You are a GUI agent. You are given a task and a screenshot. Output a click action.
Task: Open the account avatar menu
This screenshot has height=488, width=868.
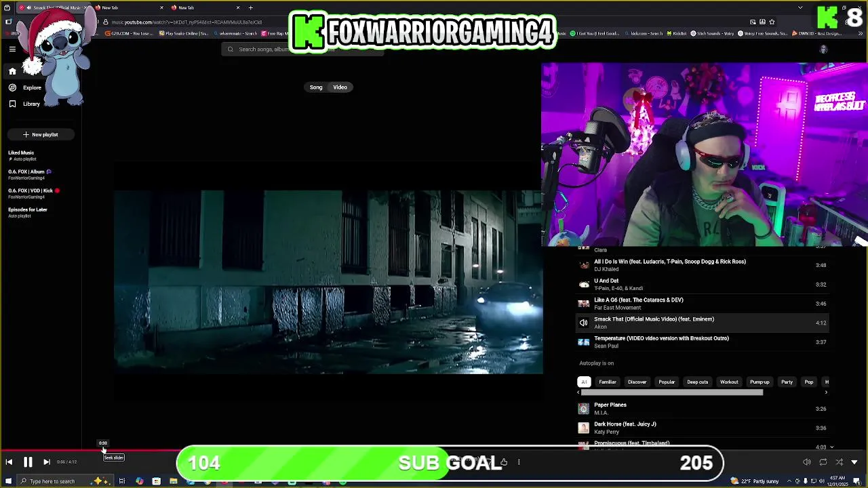823,49
